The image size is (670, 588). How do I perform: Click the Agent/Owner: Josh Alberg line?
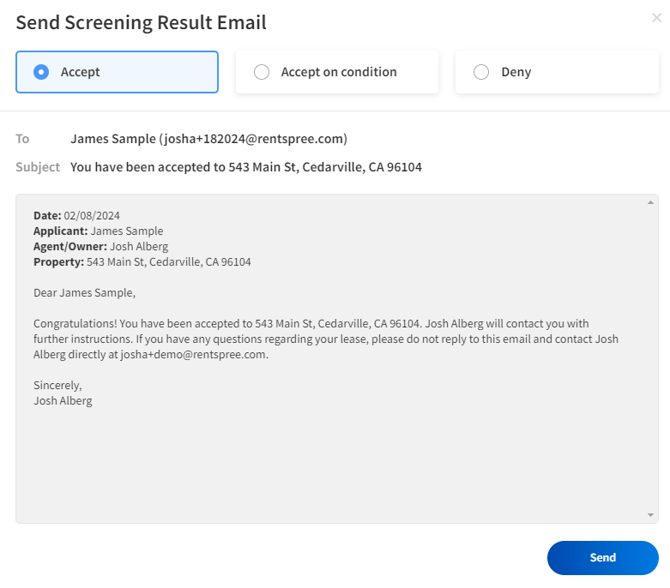click(101, 247)
